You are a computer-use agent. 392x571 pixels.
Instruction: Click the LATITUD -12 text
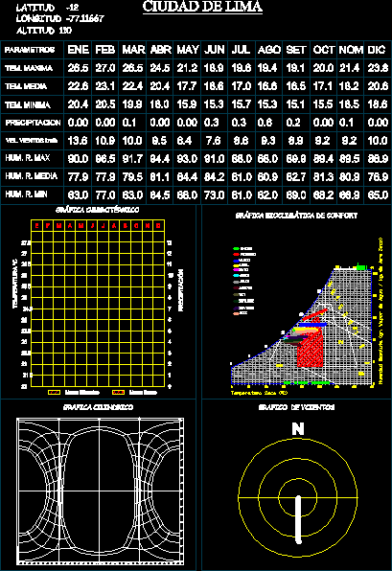click(x=47, y=8)
